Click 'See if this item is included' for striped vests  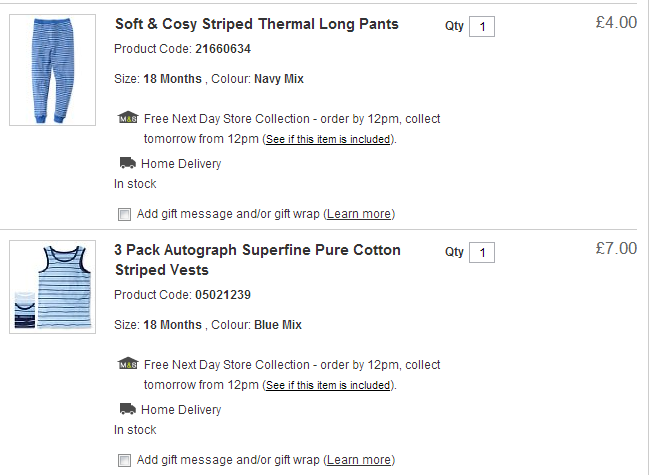pyautogui.click(x=328, y=386)
